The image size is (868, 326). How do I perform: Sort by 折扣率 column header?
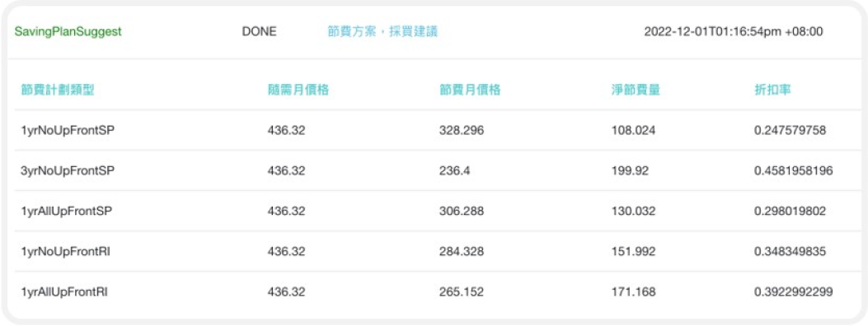pos(772,90)
